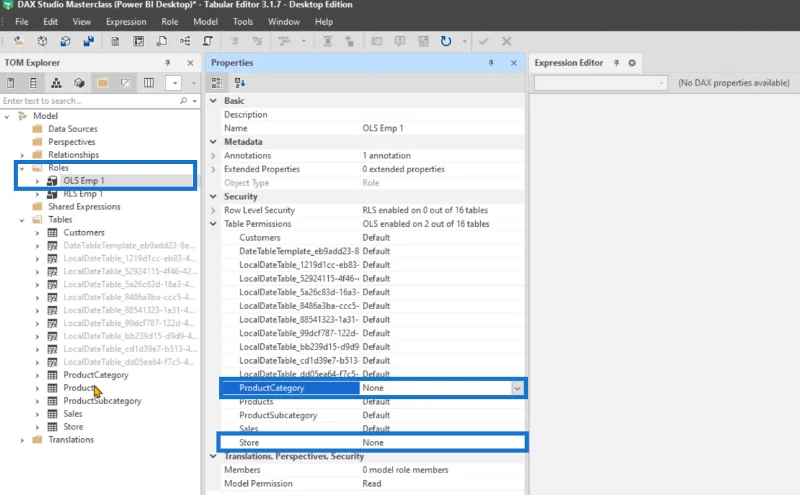
Task: Open ProductCategory permission dropdown arrow
Action: click(517, 388)
